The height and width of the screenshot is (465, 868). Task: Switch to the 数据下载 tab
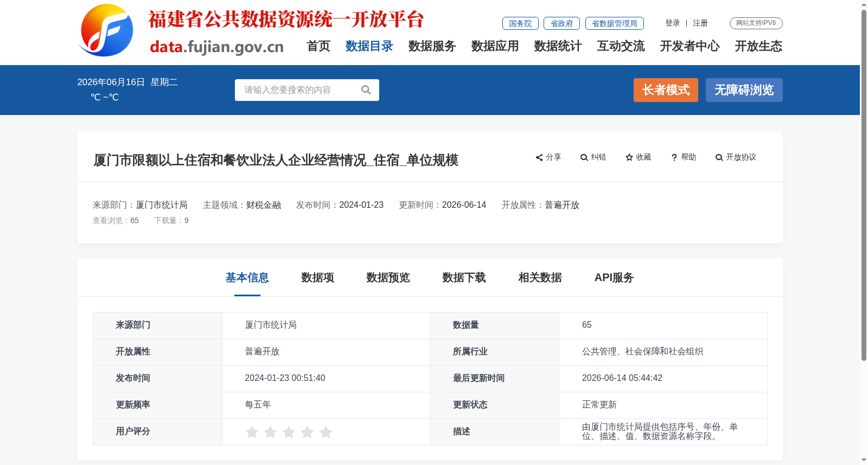pos(464,278)
